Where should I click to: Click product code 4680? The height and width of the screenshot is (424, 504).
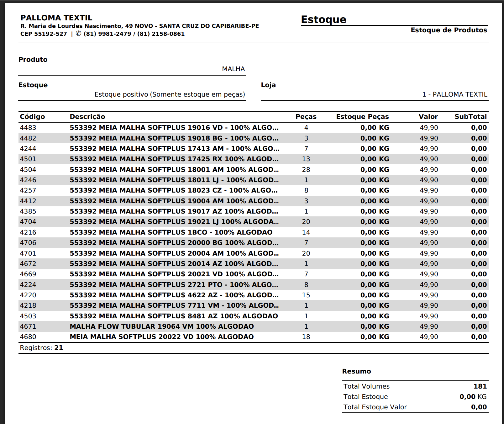click(28, 337)
